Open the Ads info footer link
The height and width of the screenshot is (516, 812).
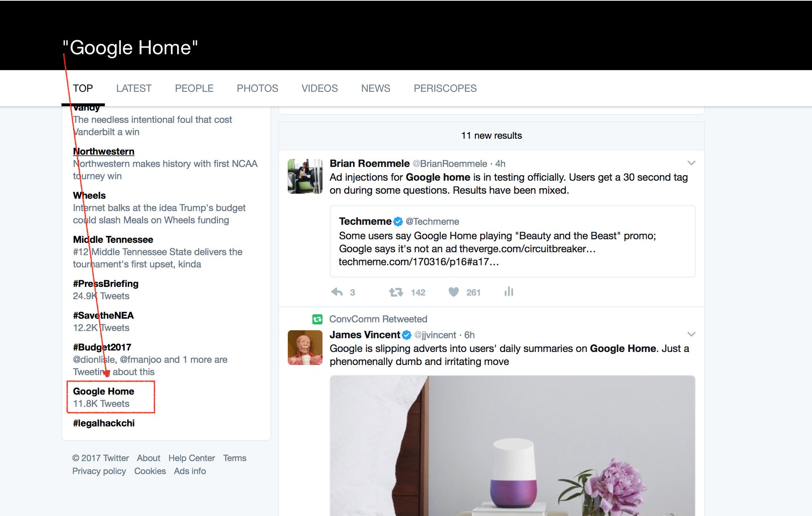point(190,471)
